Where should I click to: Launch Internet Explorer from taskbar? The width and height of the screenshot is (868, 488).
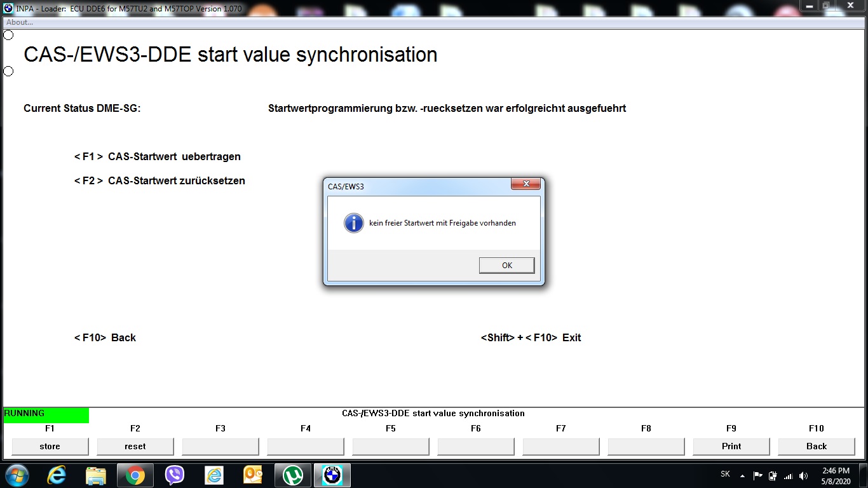pyautogui.click(x=57, y=475)
